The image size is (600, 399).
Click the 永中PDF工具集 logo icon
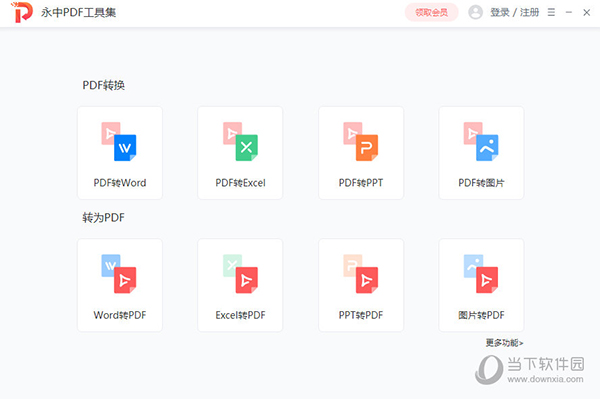click(x=22, y=12)
